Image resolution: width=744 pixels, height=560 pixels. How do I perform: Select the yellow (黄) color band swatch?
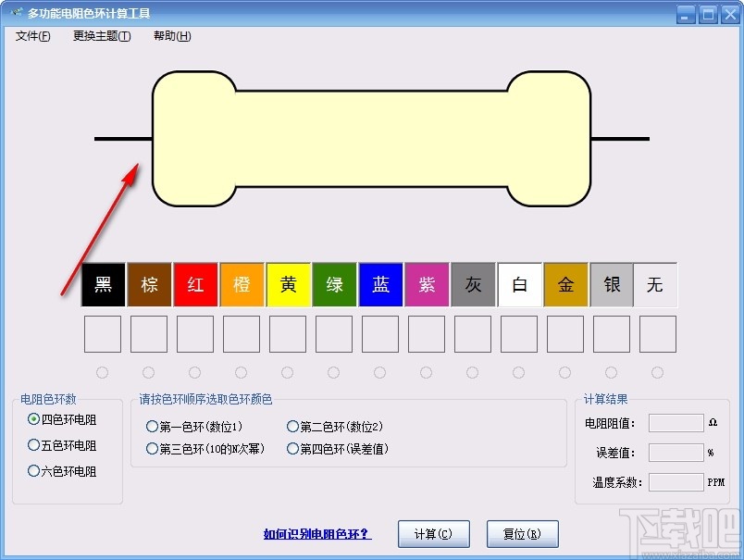tap(288, 285)
